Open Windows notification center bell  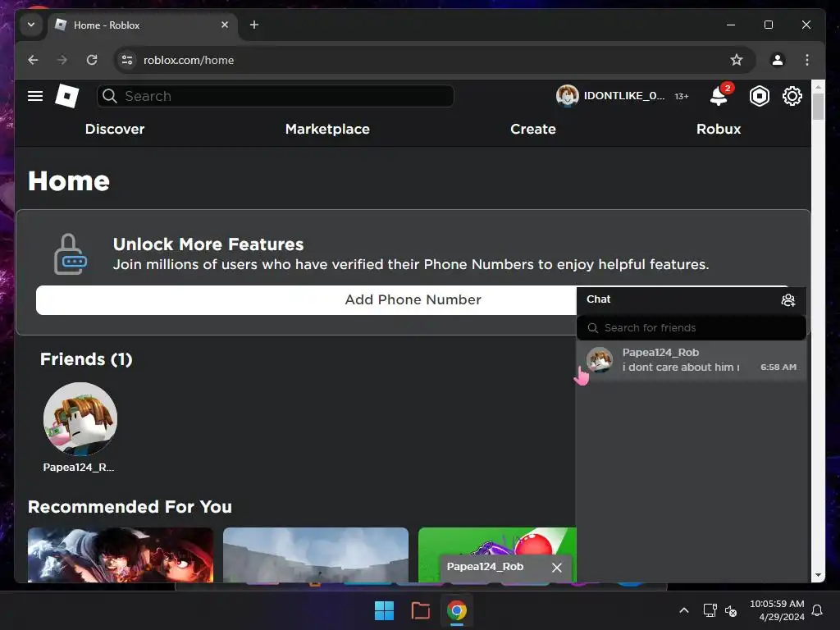818,610
